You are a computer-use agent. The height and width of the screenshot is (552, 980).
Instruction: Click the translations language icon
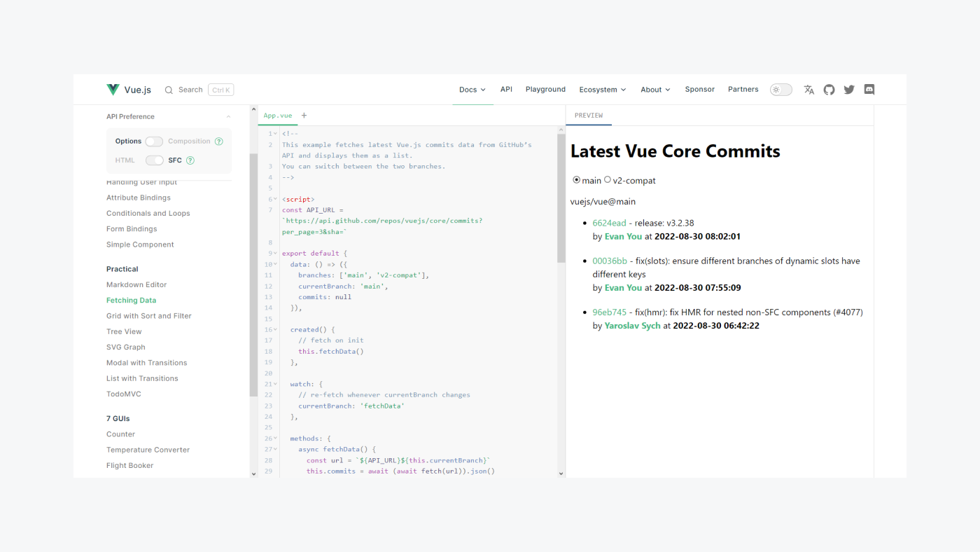pyautogui.click(x=808, y=89)
